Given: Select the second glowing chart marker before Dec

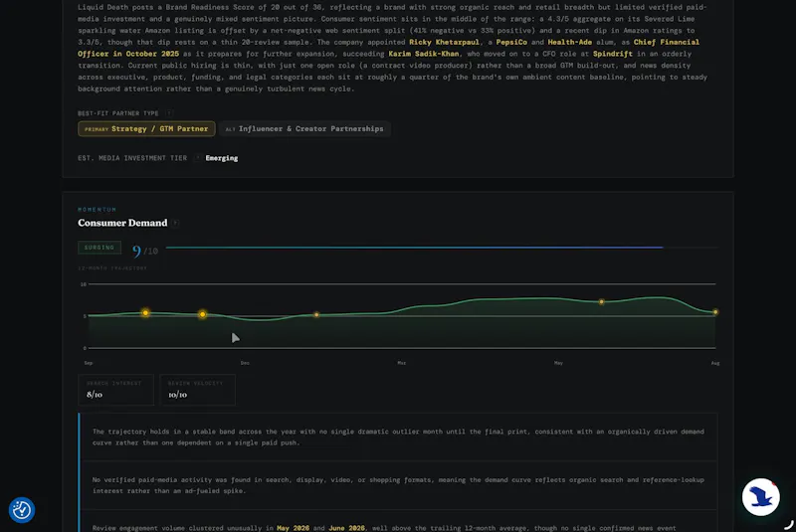Looking at the screenshot, I should coord(203,314).
